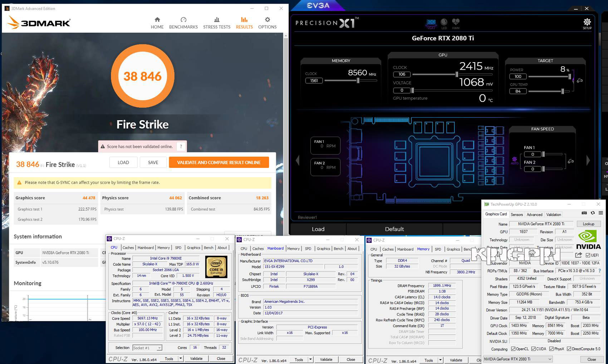Viewport: 608px width, 364px height.
Task: Switch to the HWM heart monitor icon
Action: tap(455, 22)
